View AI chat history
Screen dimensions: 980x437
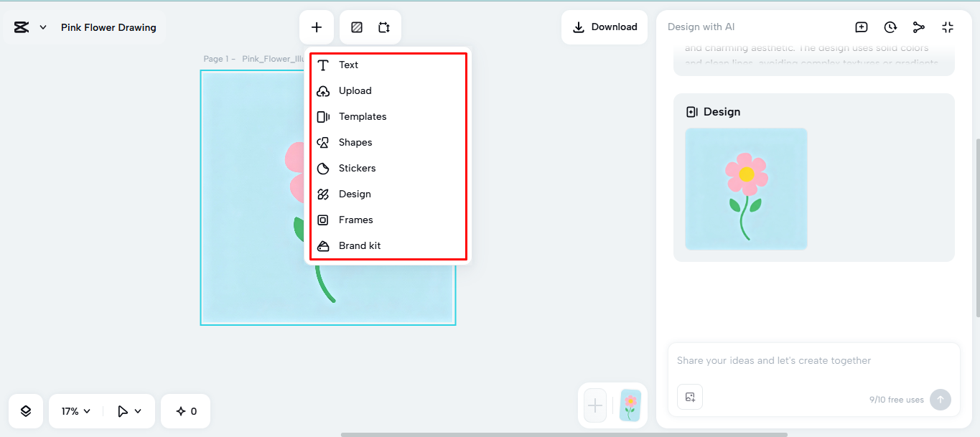click(890, 27)
